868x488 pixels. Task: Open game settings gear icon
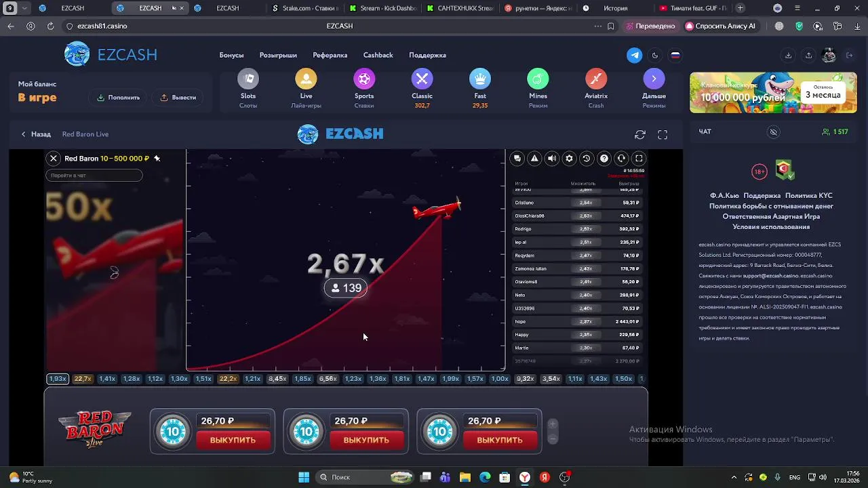[x=569, y=159]
